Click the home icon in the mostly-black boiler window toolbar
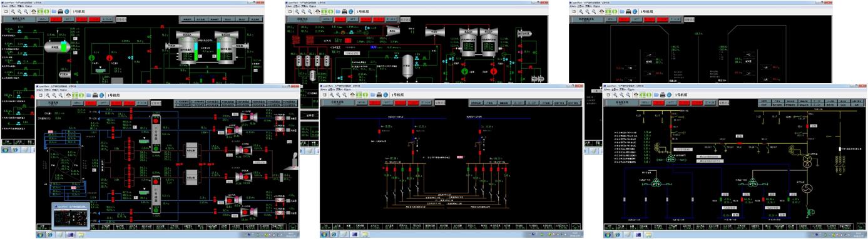The height and width of the screenshot is (239, 868). pyautogui.click(x=602, y=11)
